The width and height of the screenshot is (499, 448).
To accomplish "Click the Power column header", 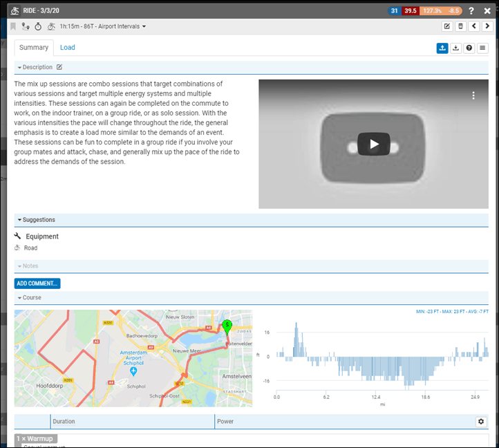I will [225, 421].
